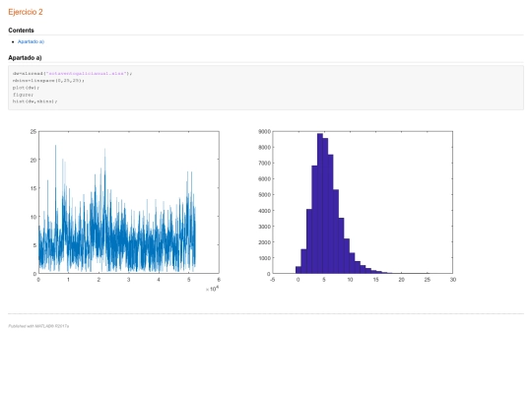Viewport: 532px width, 399px height.
Task: Click the Ejercicio 2 page title
Action: pos(26,12)
